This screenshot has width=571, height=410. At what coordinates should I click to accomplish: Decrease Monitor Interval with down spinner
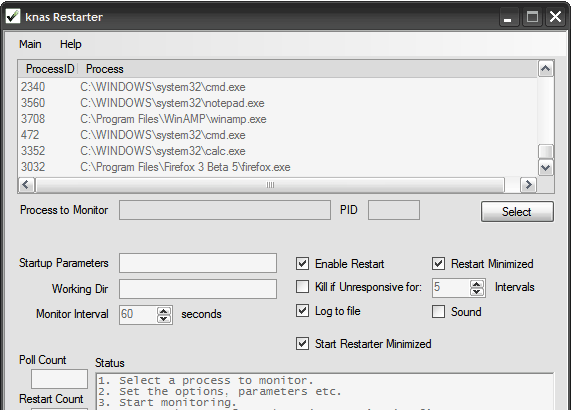coord(164,319)
